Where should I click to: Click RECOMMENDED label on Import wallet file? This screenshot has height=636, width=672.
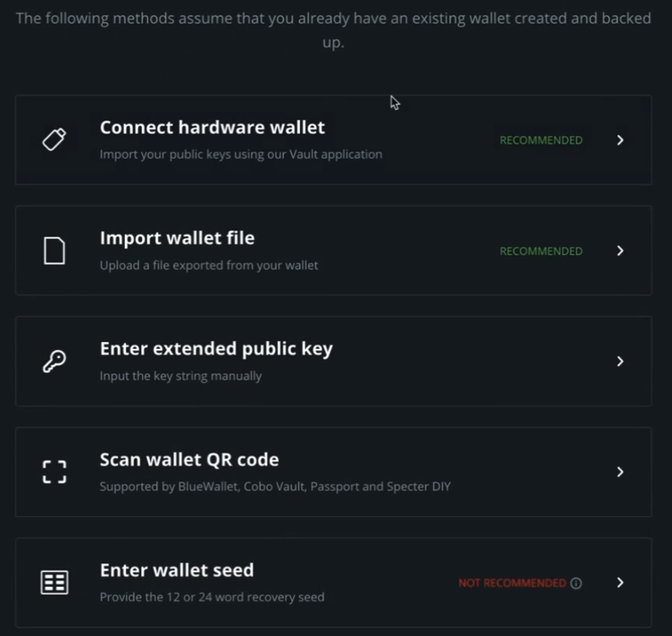(541, 251)
